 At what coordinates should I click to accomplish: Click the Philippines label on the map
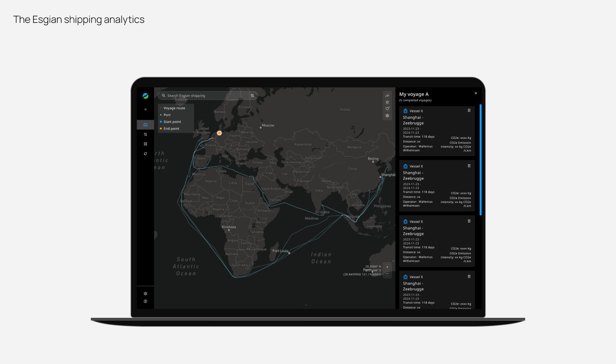[382, 206]
